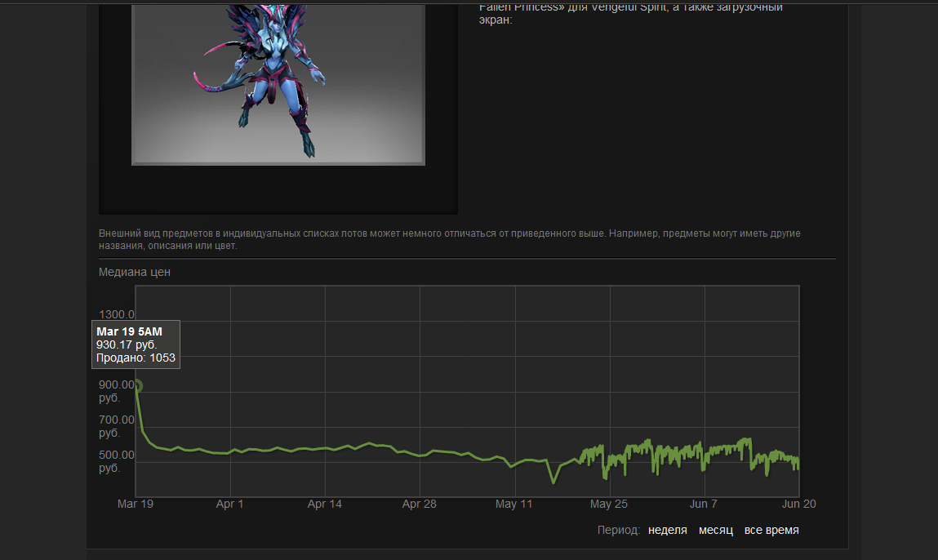Image resolution: width=938 pixels, height=560 pixels.
Task: Click the Продано: 1053 text in tooltip
Action: click(x=136, y=358)
